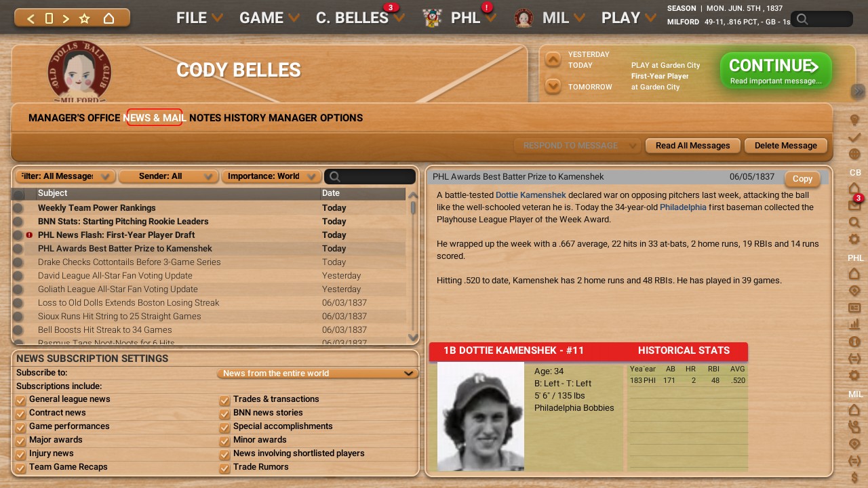This screenshot has height=488, width=868.
Task: Click the status dot beside Weekly Team Power Rankings
Action: click(x=18, y=208)
